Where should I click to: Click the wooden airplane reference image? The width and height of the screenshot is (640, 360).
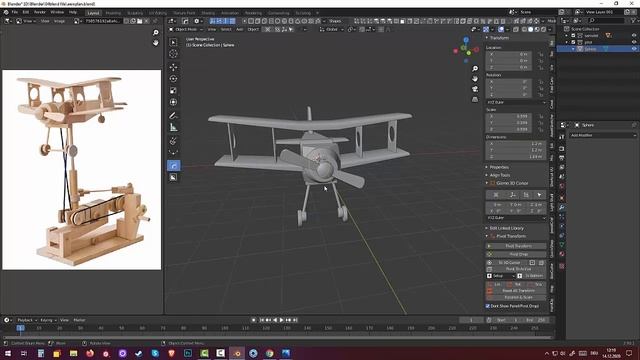[x=82, y=169]
